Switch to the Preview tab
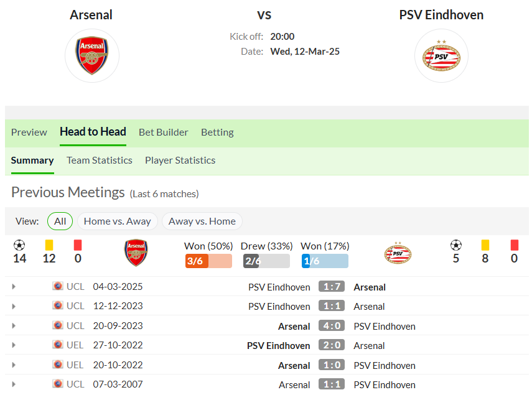This screenshot has height=400, width=532. pos(29,133)
